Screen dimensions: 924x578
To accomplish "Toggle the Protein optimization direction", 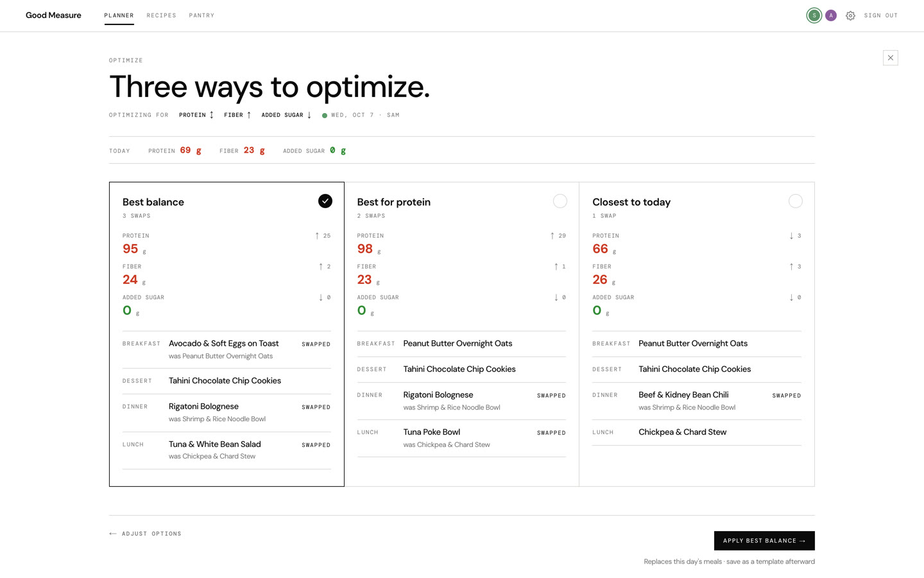I will pyautogui.click(x=196, y=115).
